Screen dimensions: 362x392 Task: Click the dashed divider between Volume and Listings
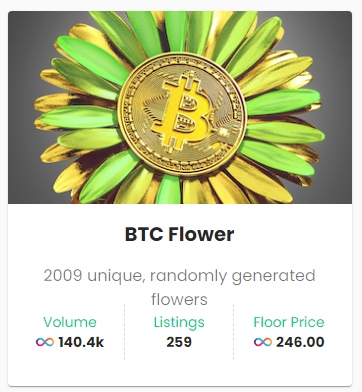point(125,332)
